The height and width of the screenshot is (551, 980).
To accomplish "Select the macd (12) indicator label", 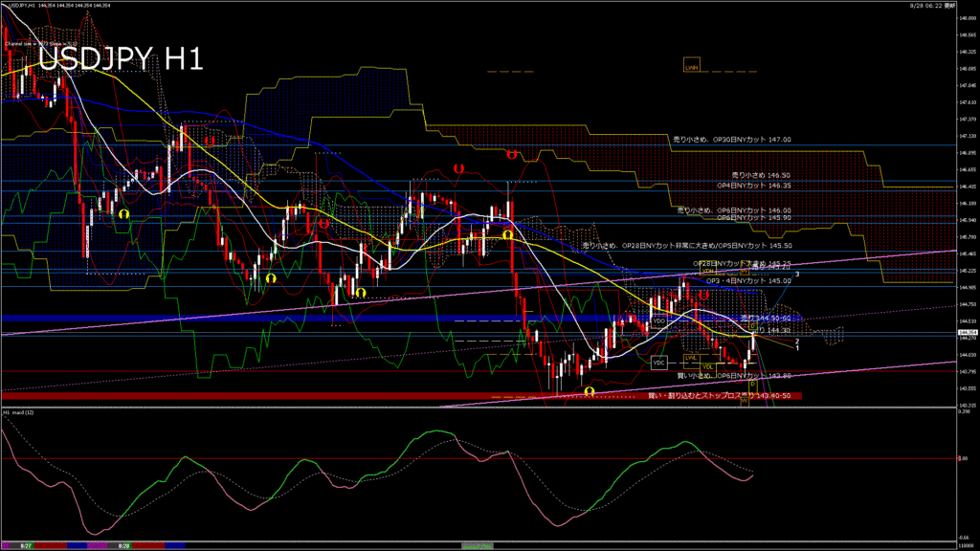I will pyautogui.click(x=19, y=412).
